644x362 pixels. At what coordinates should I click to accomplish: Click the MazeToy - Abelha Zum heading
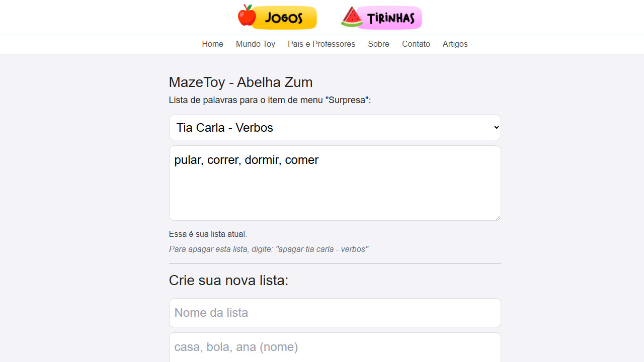point(240,82)
